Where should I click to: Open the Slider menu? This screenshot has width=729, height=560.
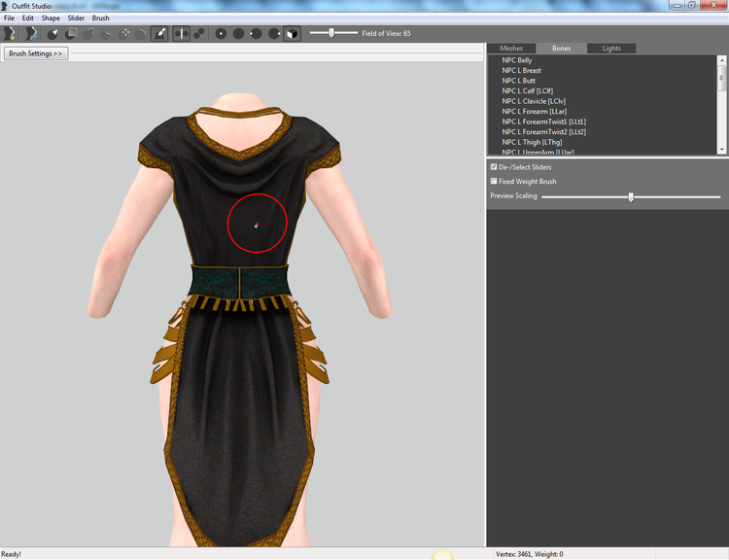coord(76,18)
